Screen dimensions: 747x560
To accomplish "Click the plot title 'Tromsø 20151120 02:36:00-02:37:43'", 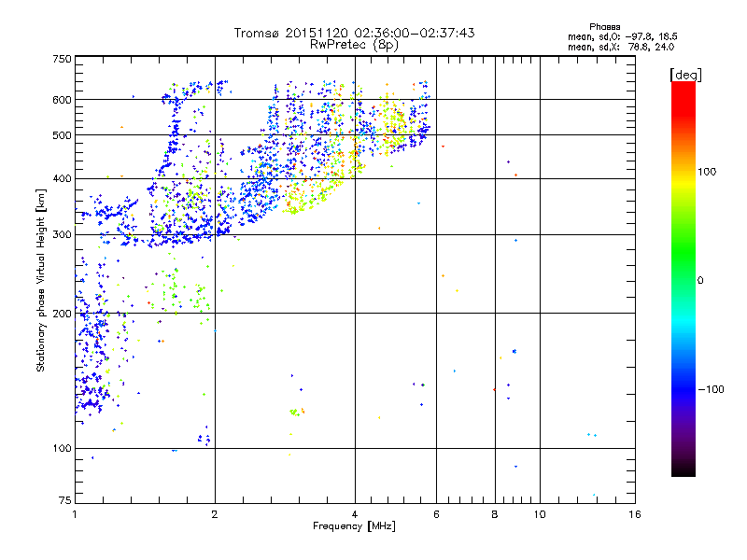I will 354,33.
